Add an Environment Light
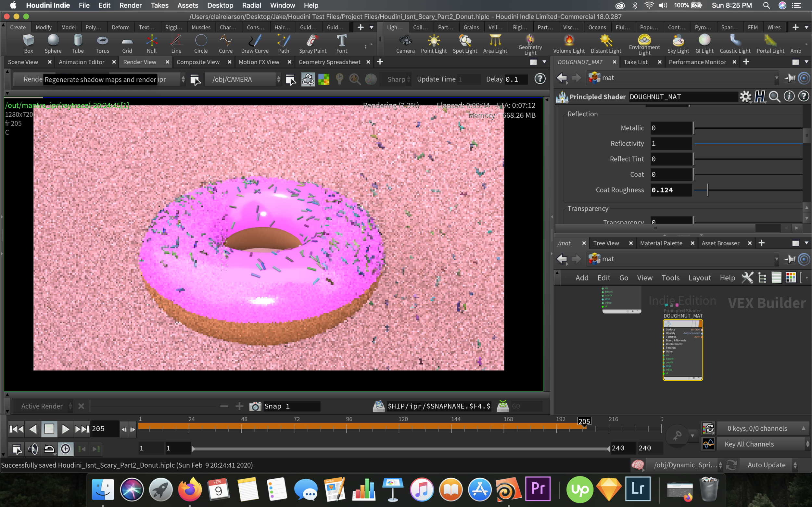The image size is (812, 507). pos(644,45)
